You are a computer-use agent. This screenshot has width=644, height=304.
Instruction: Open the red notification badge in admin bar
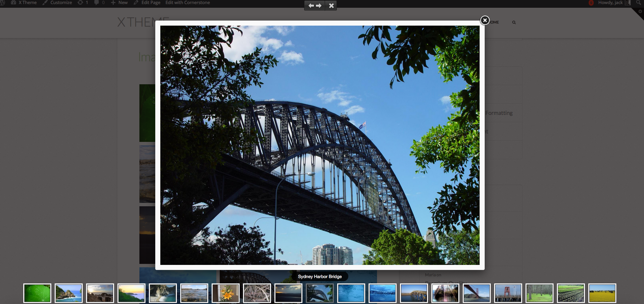click(x=591, y=3)
